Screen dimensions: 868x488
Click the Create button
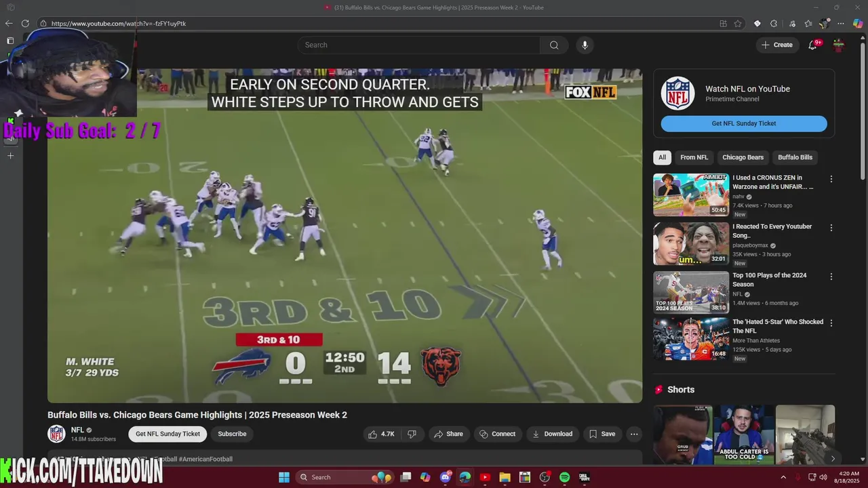[777, 45]
